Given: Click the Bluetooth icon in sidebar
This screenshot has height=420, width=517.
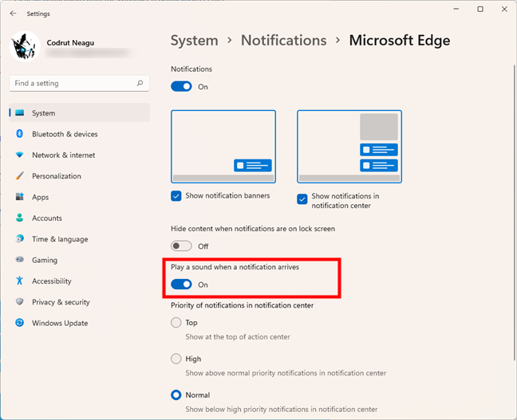Looking at the screenshot, I should tap(19, 133).
